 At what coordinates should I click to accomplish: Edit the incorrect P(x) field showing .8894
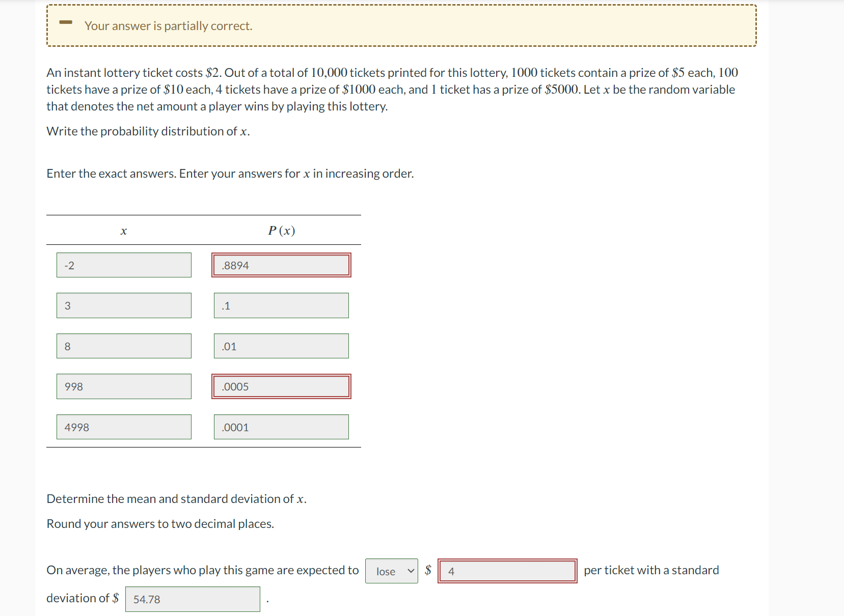point(281,265)
